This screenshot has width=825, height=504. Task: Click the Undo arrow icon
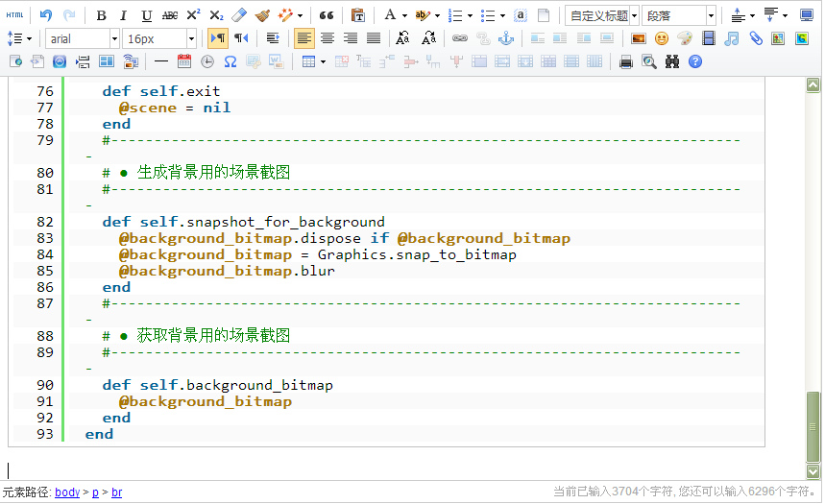(x=46, y=15)
